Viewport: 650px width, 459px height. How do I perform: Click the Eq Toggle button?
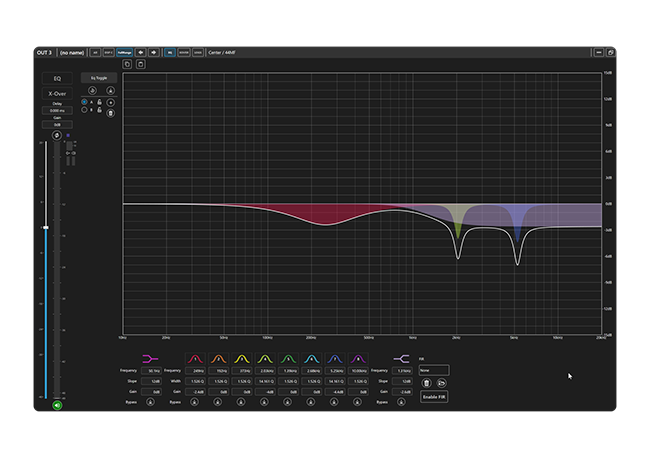pos(99,78)
